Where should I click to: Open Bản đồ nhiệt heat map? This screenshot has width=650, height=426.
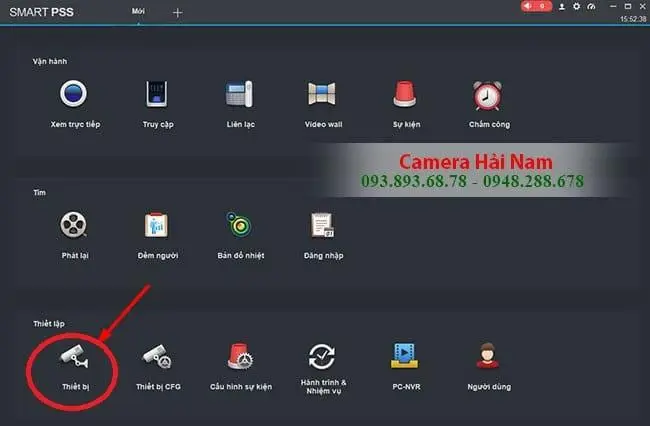pos(239,224)
